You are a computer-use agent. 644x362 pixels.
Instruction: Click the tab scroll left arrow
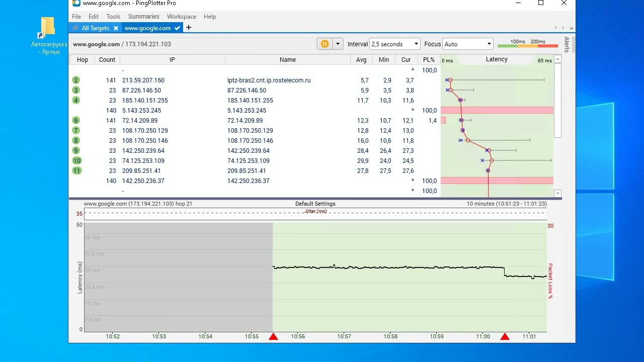(555, 28)
